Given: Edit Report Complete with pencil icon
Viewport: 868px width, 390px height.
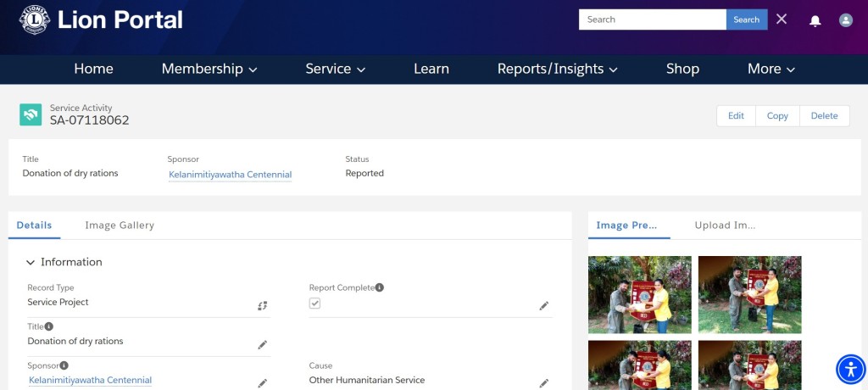Looking at the screenshot, I should pos(544,305).
